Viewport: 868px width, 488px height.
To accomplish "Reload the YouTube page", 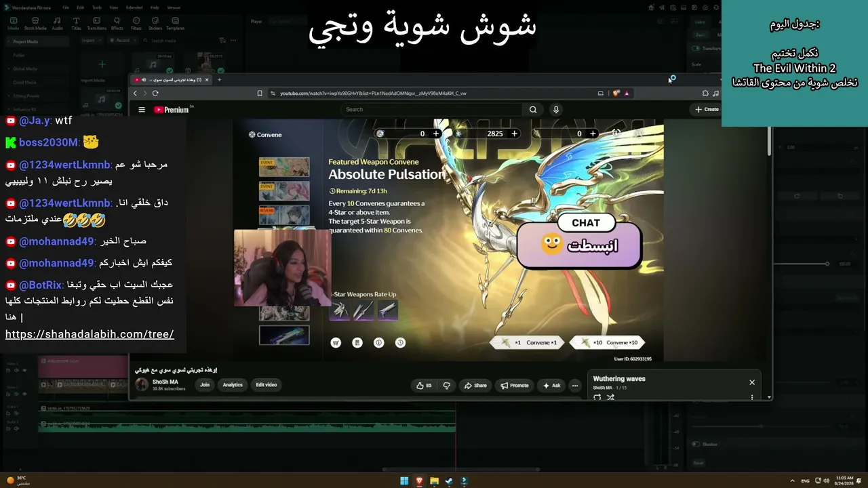I will pos(155,93).
